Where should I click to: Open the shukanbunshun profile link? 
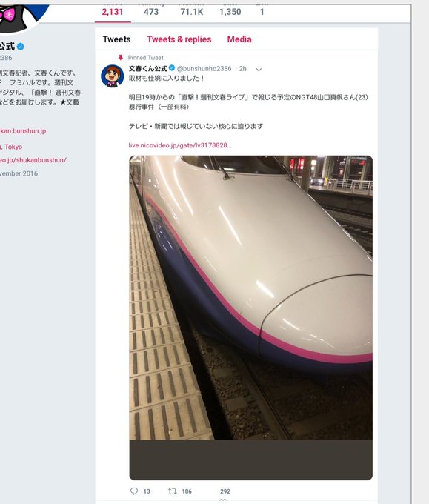point(33,160)
